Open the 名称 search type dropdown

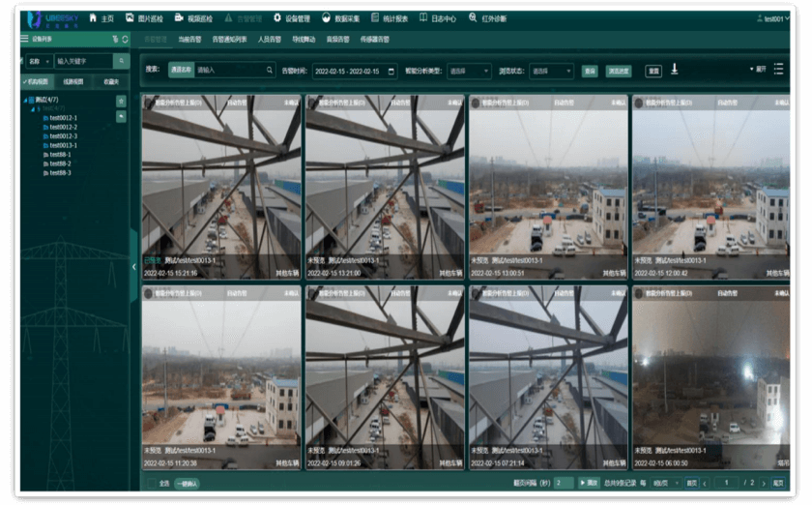[40, 61]
